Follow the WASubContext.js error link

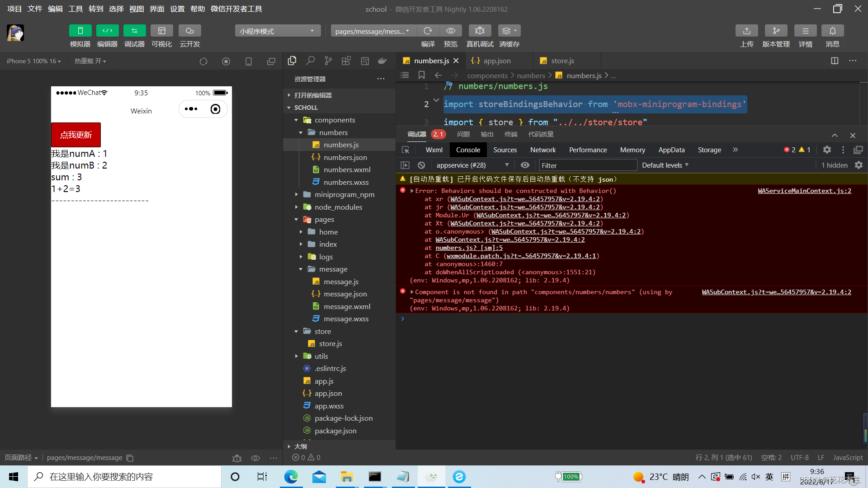coord(776,292)
